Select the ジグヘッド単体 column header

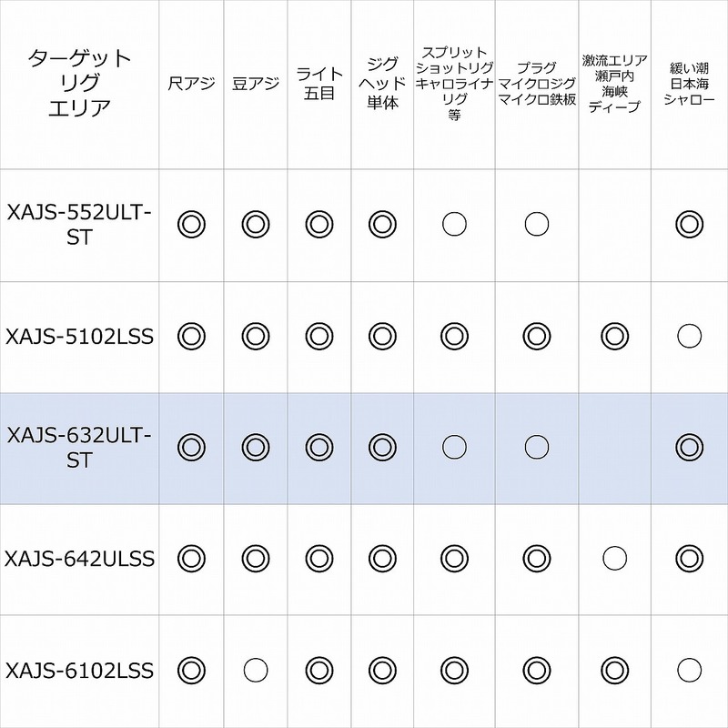click(381, 82)
